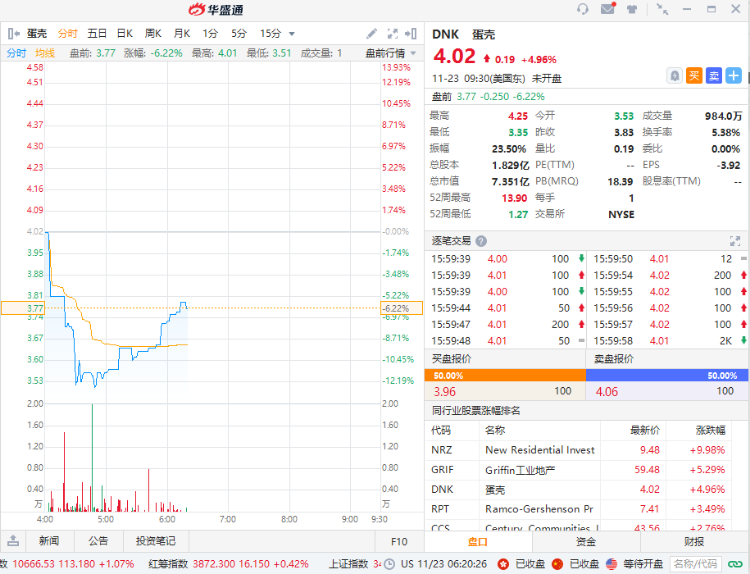Viewport: 750px width, 574px height.
Task: Open the F10 company info tab
Action: 399,541
